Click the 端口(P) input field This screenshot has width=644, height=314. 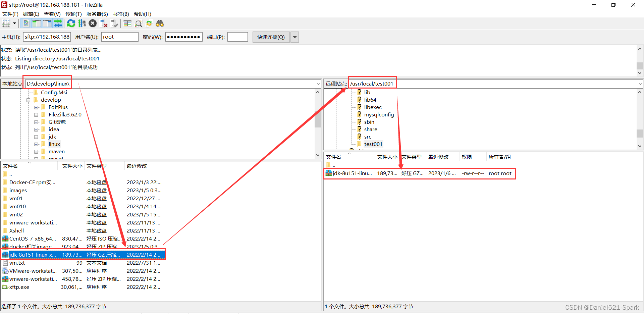(x=237, y=37)
